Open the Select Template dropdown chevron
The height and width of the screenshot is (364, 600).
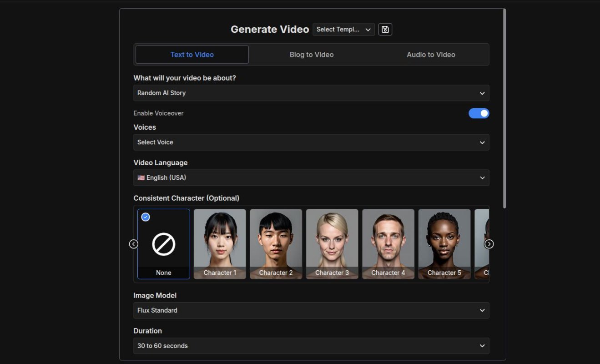[368, 29]
